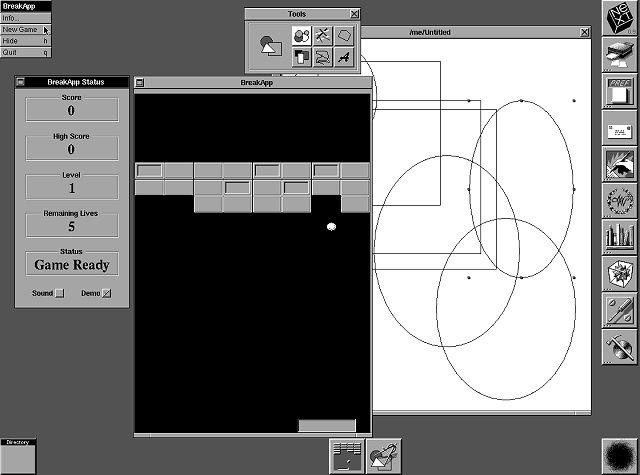Toggle the Demo checkbox
This screenshot has width=640, height=475.
pos(107,293)
